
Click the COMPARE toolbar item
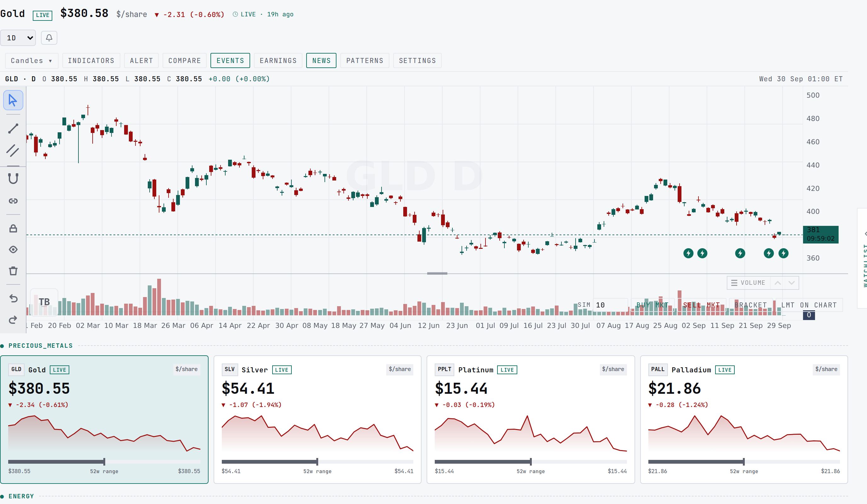pyautogui.click(x=185, y=60)
